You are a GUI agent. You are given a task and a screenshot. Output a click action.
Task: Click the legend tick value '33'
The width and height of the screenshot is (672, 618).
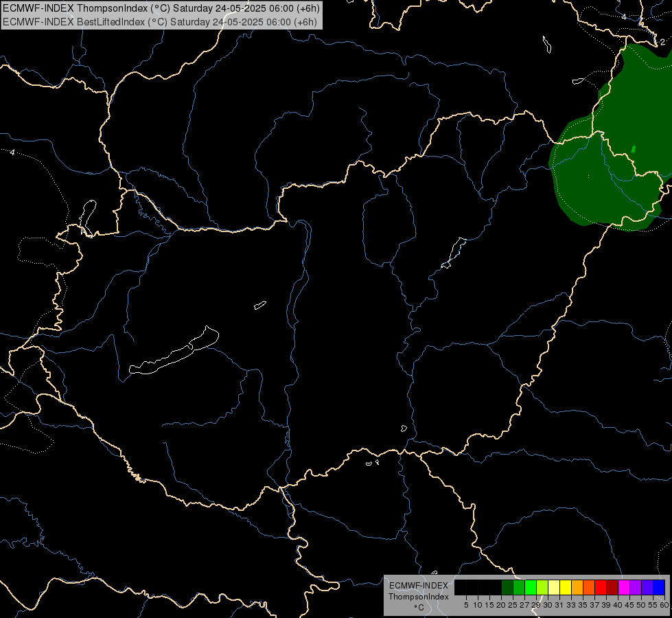point(571,605)
